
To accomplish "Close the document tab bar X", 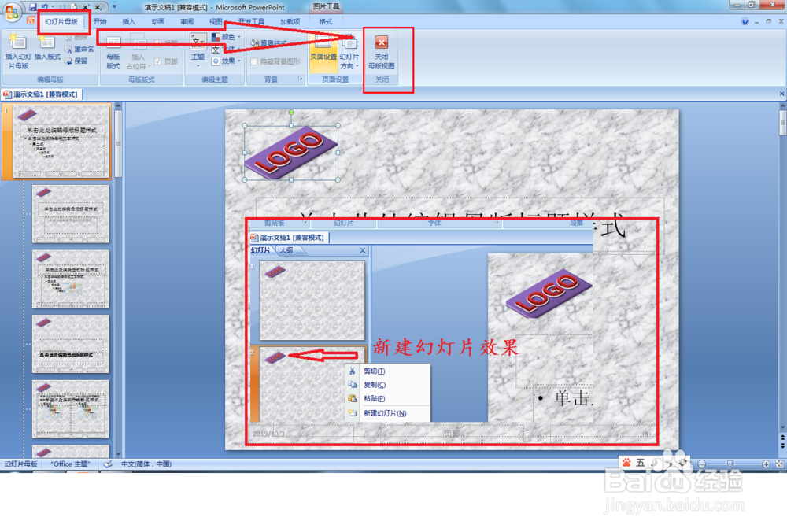I will click(781, 94).
